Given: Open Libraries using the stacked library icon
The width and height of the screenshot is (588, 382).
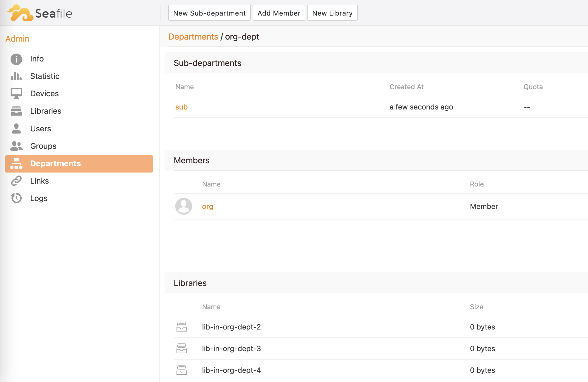Looking at the screenshot, I should [x=16, y=111].
